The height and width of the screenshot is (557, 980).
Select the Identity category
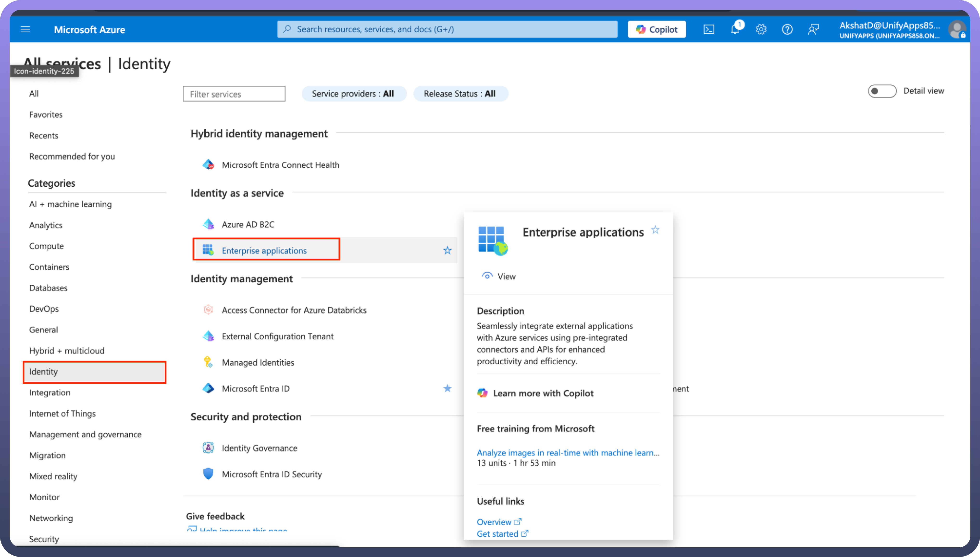pyautogui.click(x=94, y=372)
